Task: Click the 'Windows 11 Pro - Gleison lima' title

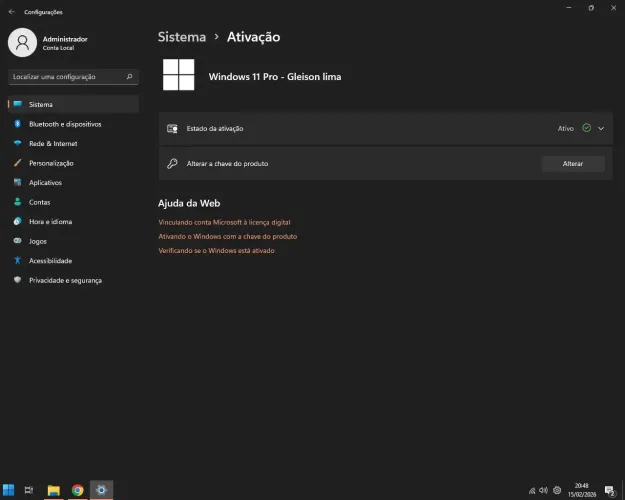Action: click(x=275, y=77)
